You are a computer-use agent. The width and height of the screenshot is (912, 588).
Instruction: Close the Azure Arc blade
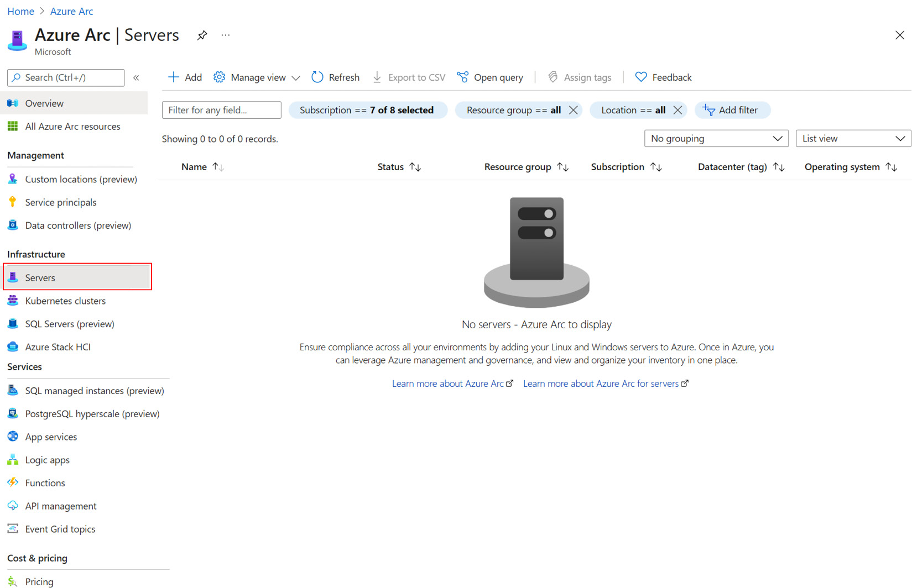pyautogui.click(x=900, y=35)
